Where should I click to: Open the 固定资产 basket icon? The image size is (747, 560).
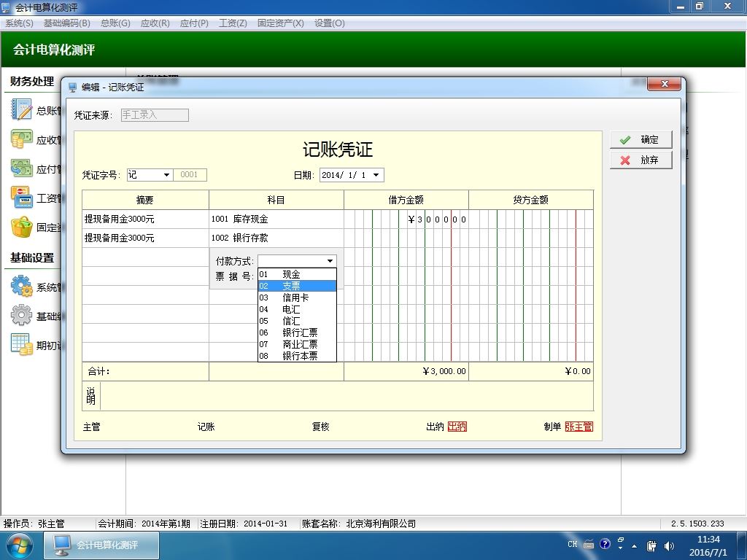point(21,227)
